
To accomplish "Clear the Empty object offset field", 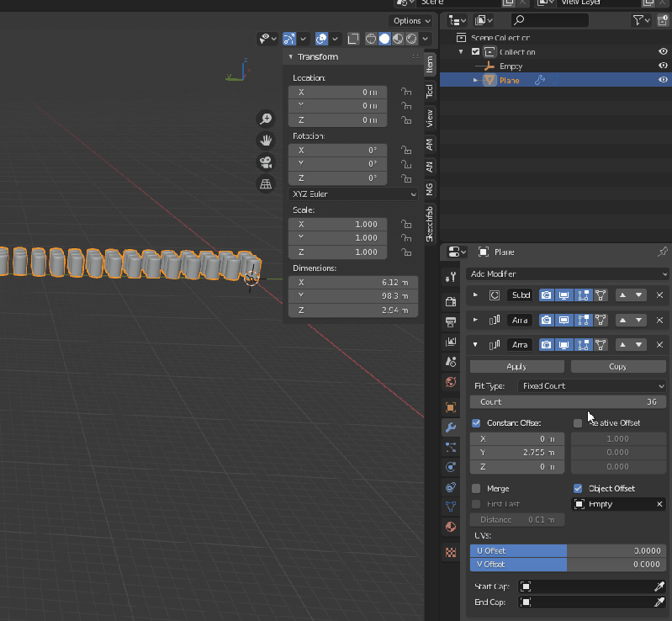I will click(659, 504).
